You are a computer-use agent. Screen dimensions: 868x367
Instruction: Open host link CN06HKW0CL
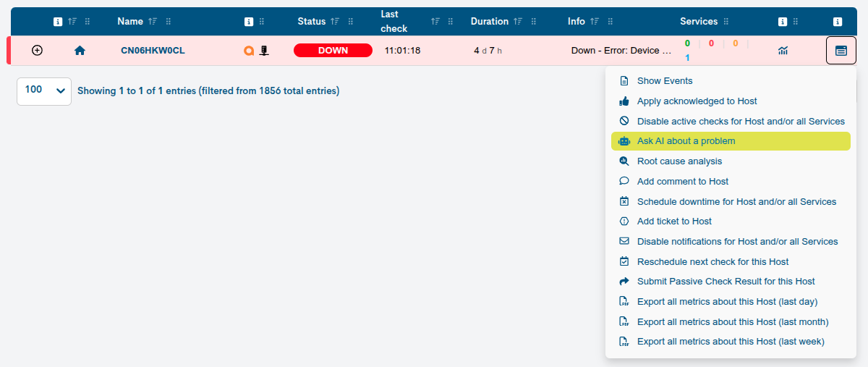click(x=153, y=51)
